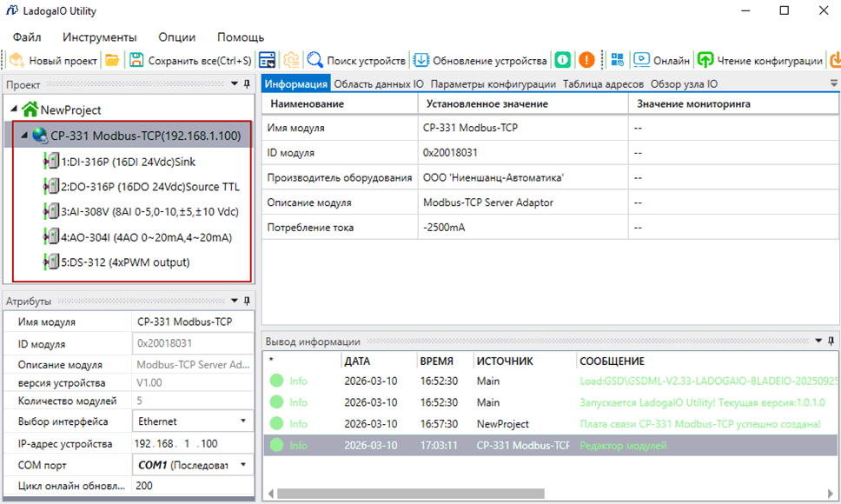Click the faded orange gear icon
Viewport: 841px width, 504px height.
(291, 60)
